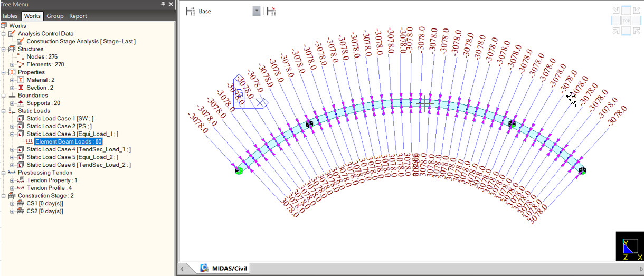Switch to the Group tab
Screen dimensions: 644x276
tap(55, 16)
